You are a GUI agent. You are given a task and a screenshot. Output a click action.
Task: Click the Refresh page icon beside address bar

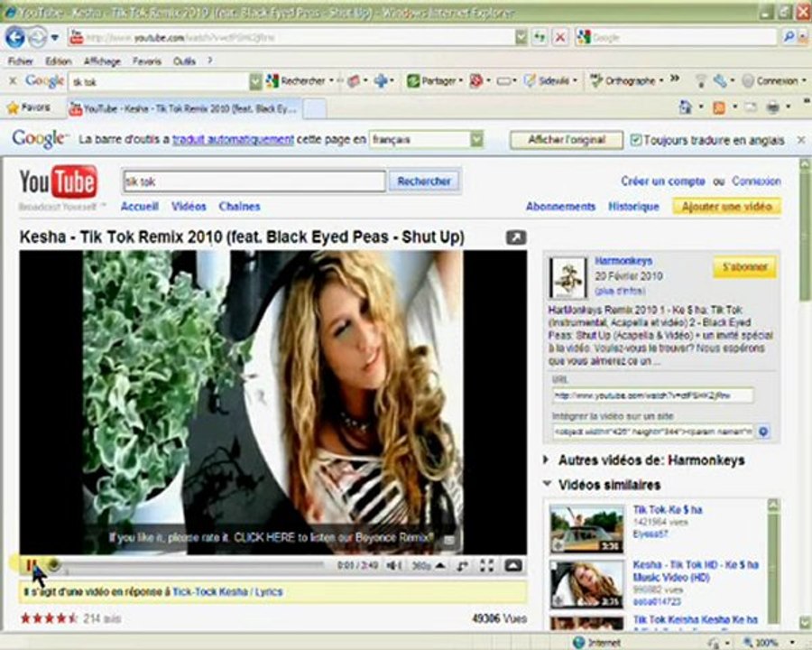click(x=540, y=37)
